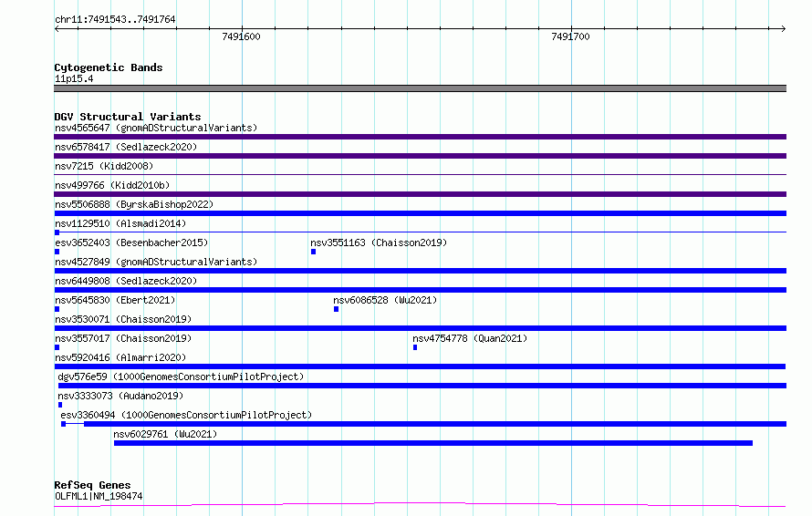Open nsv6086528 Wu2021 variant label
This screenshot has width=812, height=516.
385,300
